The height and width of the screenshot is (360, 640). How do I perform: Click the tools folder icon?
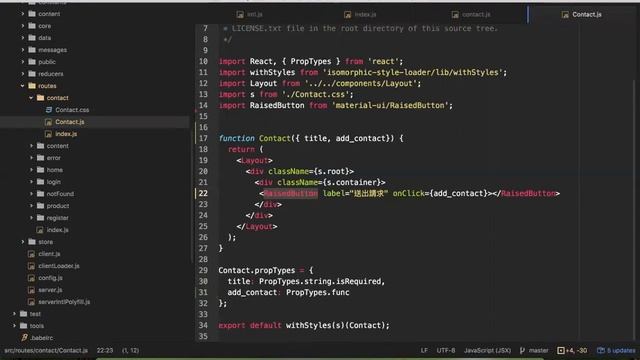tap(23, 326)
